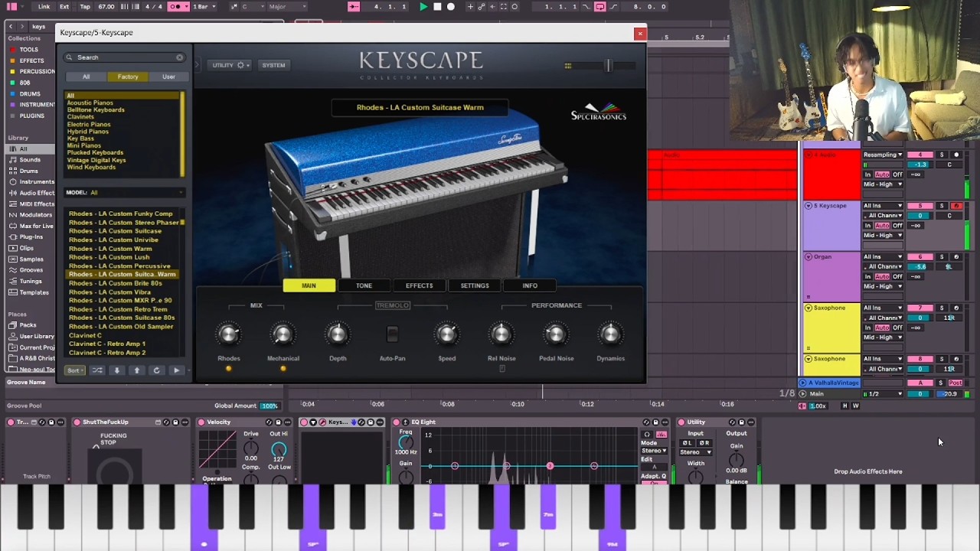The width and height of the screenshot is (980, 551).
Task: Toggle the pink follow playback button
Action: coord(354,7)
